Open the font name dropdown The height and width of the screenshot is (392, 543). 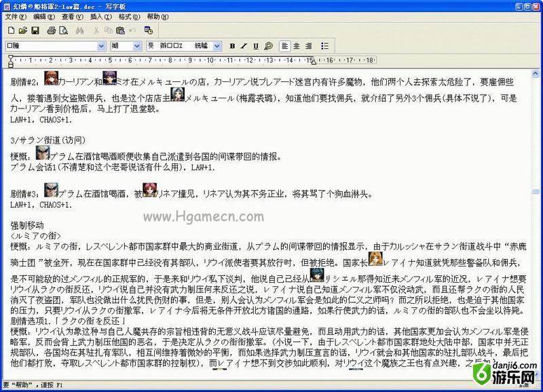[x=102, y=45]
